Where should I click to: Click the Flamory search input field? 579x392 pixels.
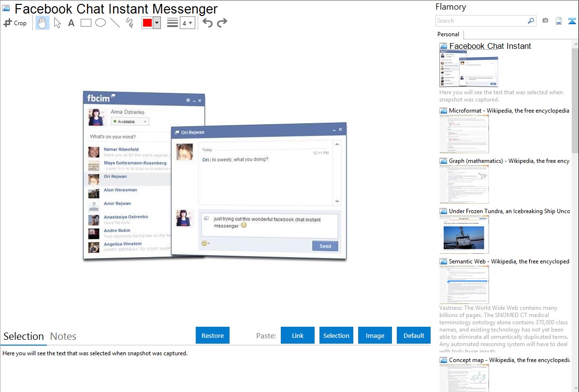(481, 21)
